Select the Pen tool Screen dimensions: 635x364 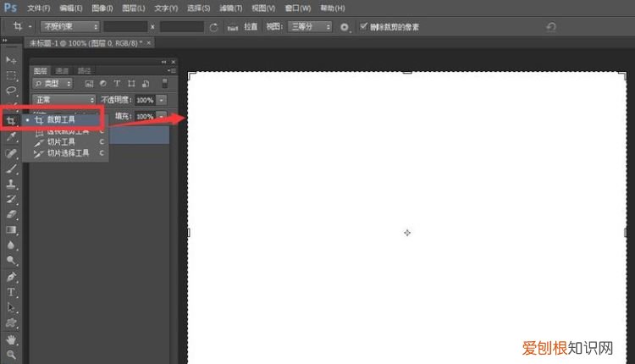pos(11,278)
